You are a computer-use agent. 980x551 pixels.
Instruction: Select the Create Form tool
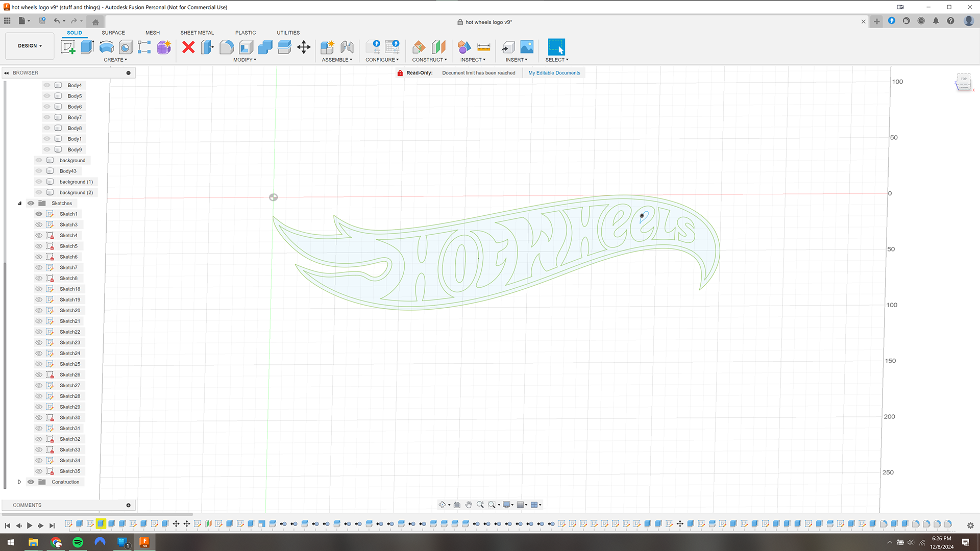164,47
